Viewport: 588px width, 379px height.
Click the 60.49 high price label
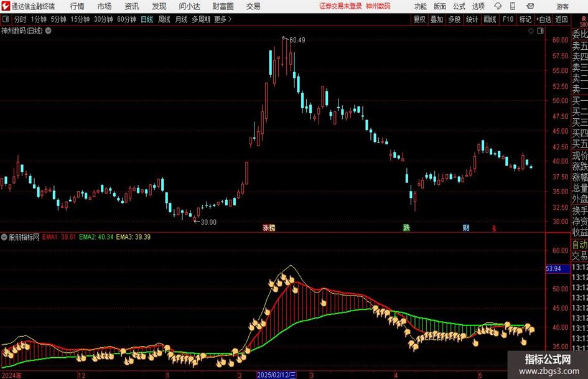coord(297,40)
